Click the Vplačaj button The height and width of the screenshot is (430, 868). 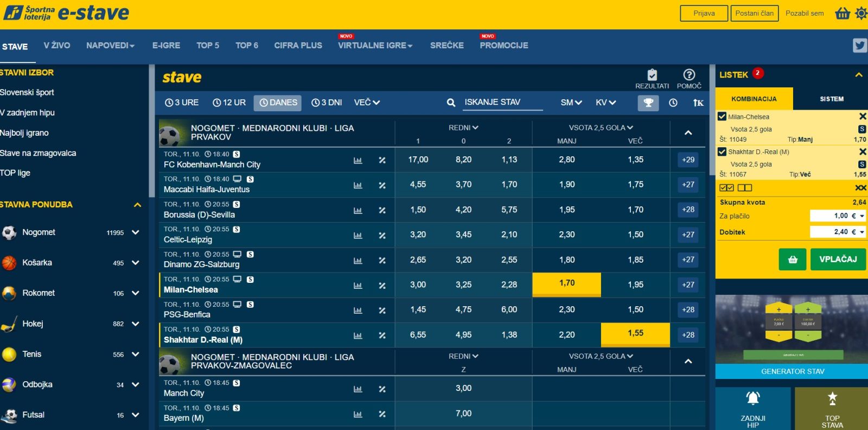point(838,260)
